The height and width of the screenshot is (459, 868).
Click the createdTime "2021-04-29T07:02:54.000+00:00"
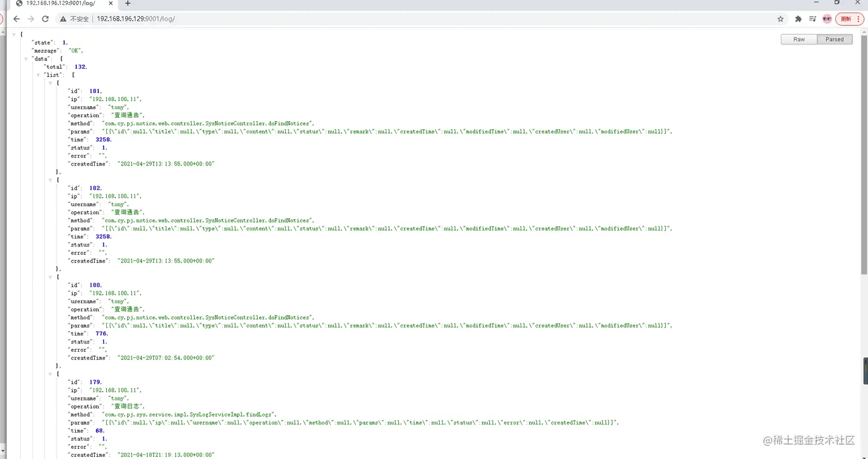pyautogui.click(x=166, y=358)
